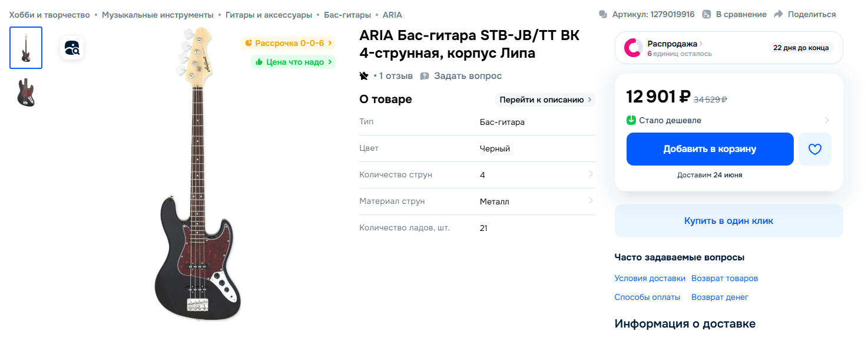Click Перейти к описанию button
Viewport: 868px width, 337px height.
[545, 100]
